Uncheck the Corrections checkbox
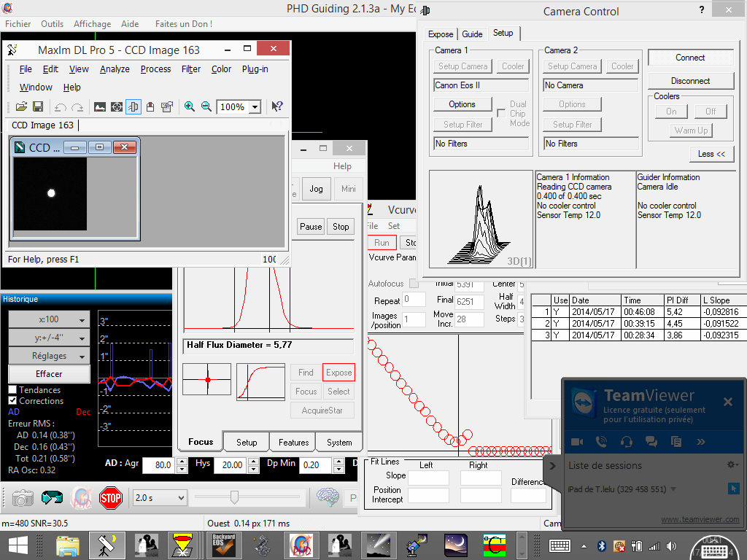 [x=12, y=401]
